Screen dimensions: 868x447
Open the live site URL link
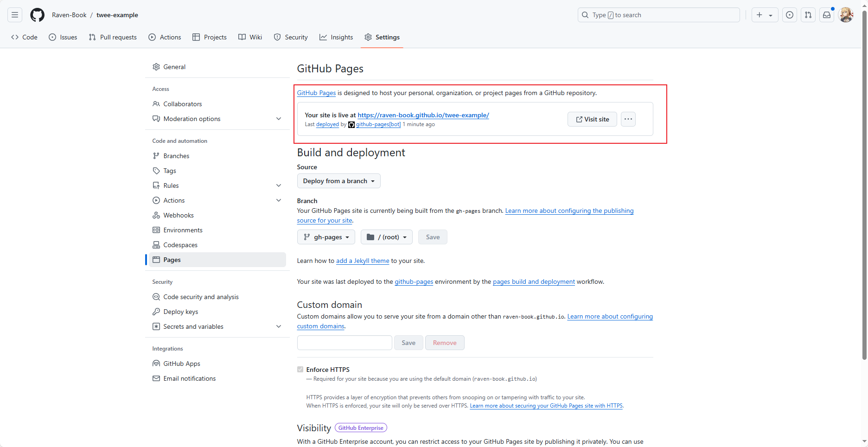pos(423,115)
